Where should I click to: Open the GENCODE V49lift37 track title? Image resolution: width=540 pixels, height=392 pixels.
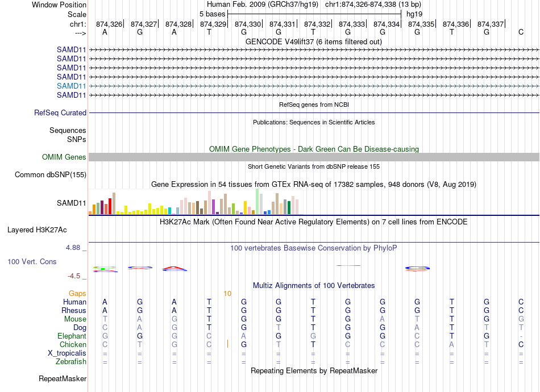[x=313, y=41]
